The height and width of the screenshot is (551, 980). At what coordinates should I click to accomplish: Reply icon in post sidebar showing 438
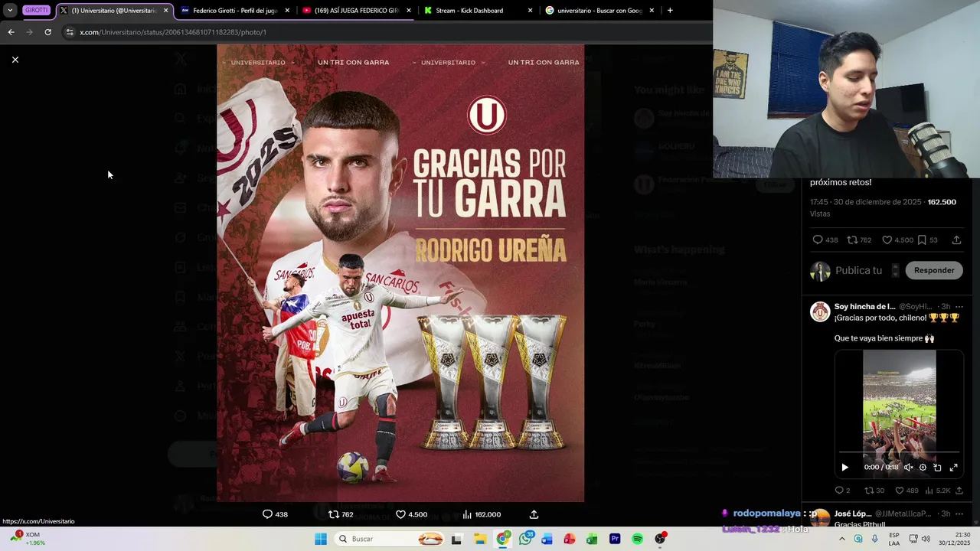(x=817, y=240)
